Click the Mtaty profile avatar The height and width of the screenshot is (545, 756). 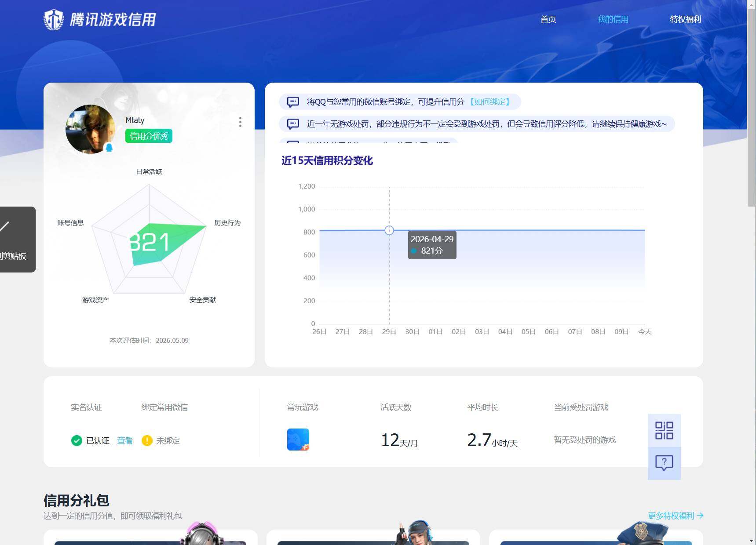[90, 129]
